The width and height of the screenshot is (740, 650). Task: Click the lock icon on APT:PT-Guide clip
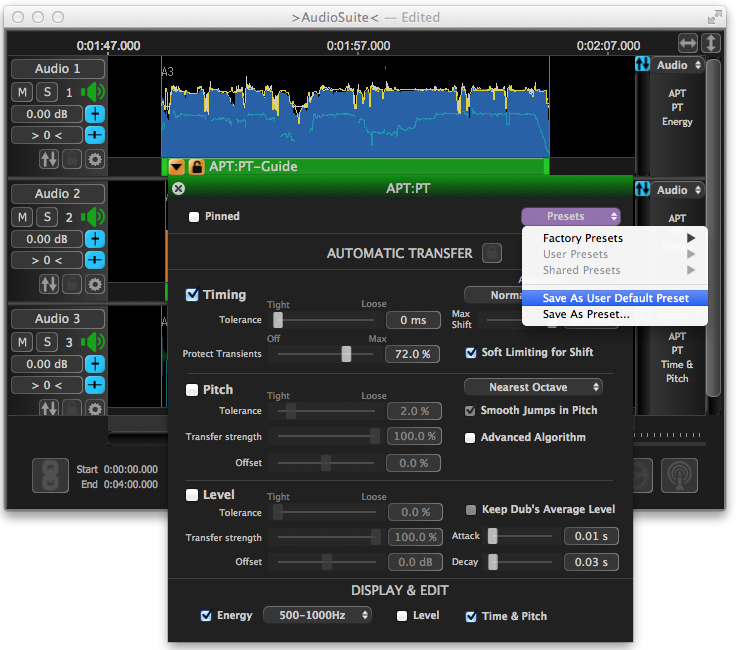pos(196,167)
